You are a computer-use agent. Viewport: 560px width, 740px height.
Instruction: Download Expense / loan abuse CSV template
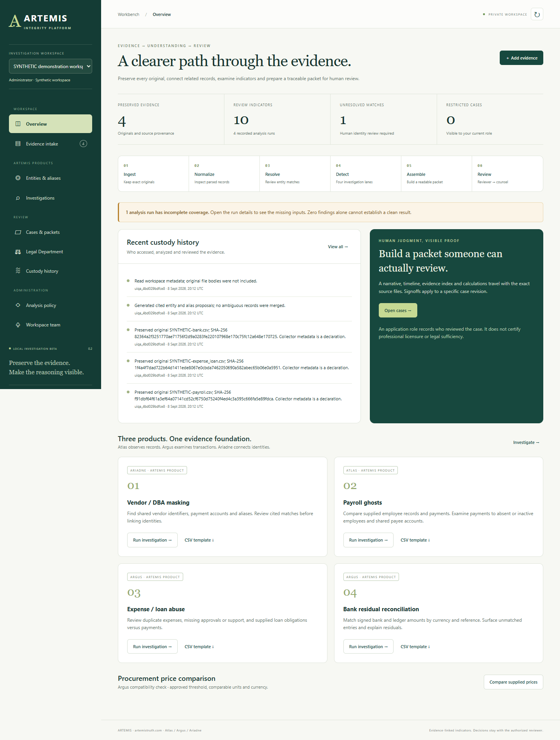pos(199,647)
